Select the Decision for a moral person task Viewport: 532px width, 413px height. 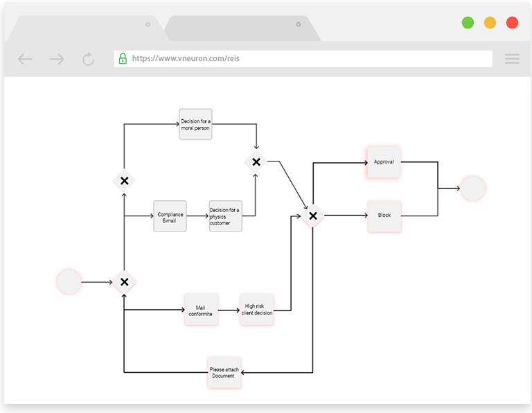click(x=195, y=124)
